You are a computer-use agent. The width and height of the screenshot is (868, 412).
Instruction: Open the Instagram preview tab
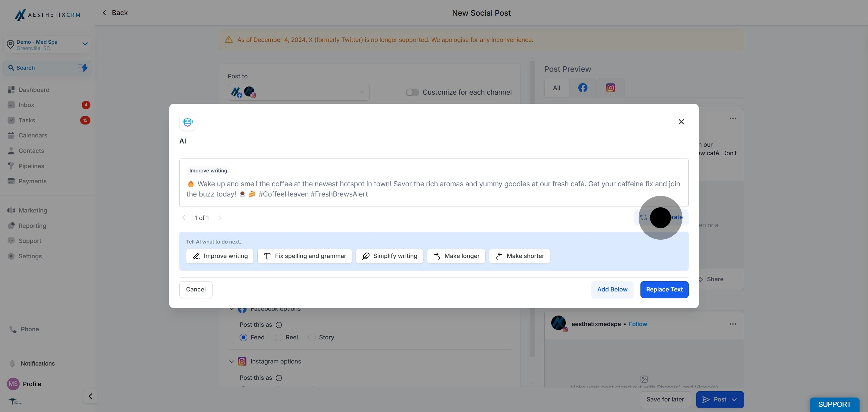[x=610, y=88]
